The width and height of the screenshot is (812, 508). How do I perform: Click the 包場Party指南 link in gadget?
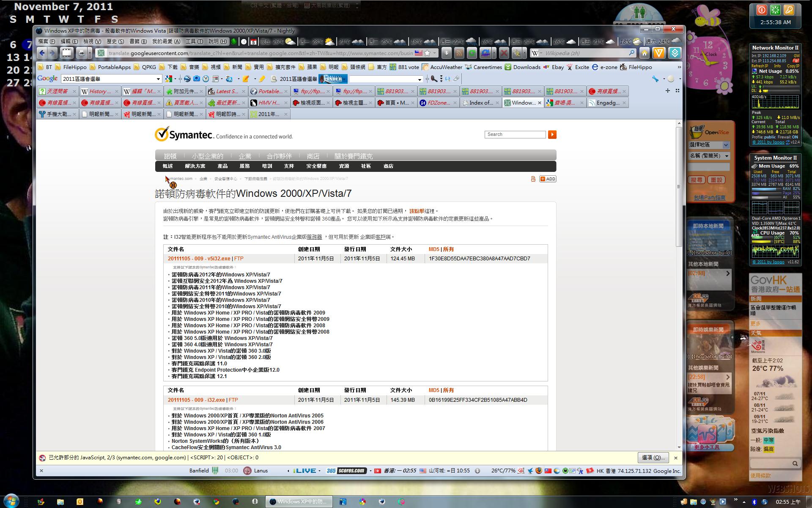(710, 198)
